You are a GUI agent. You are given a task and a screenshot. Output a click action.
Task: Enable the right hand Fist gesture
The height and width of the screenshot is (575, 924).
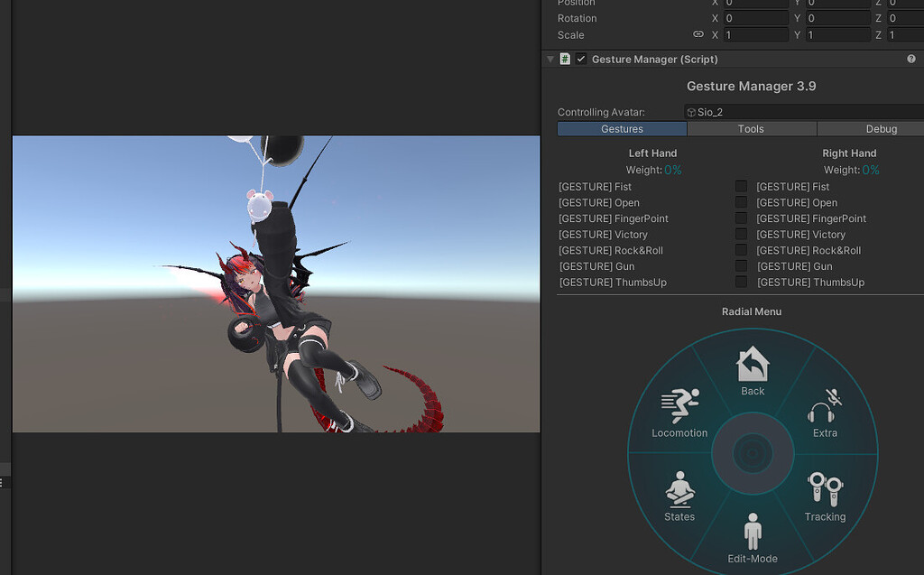tap(741, 186)
